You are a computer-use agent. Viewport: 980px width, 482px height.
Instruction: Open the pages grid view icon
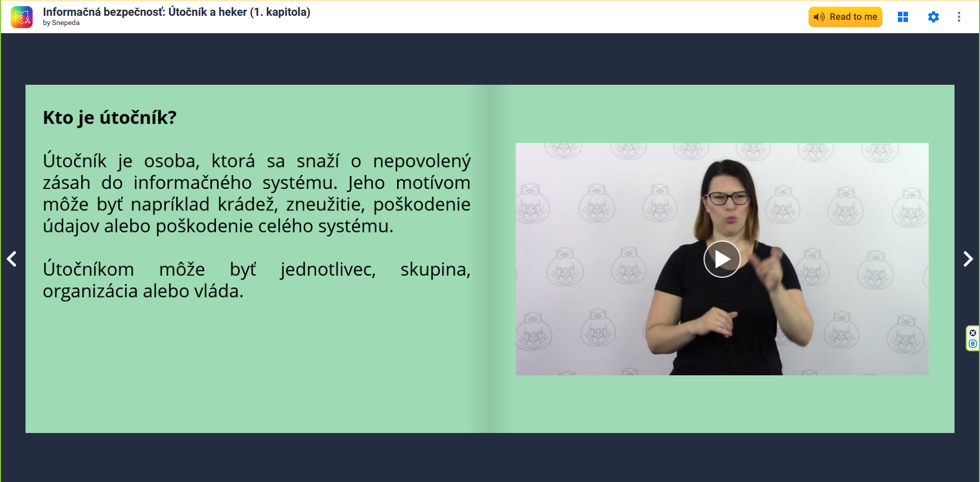[903, 17]
